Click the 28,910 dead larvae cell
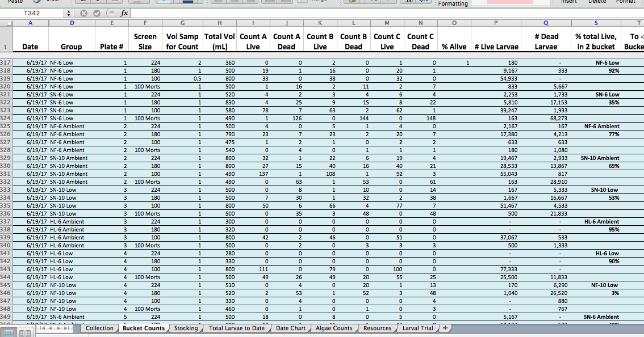This screenshot has width=644, height=337. [x=546, y=182]
